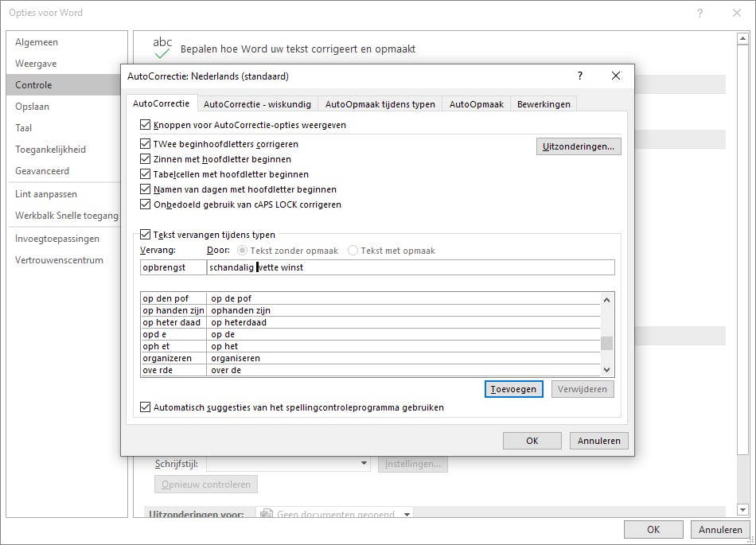Screen dimensions: 756x545
Task: Click the Vervang field containing opbrengst
Action: click(x=173, y=267)
